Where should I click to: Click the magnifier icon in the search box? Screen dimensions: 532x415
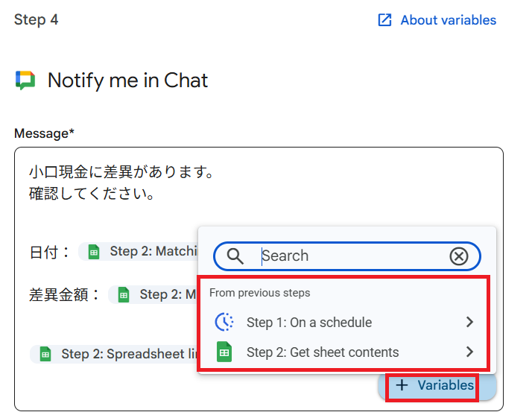click(235, 256)
